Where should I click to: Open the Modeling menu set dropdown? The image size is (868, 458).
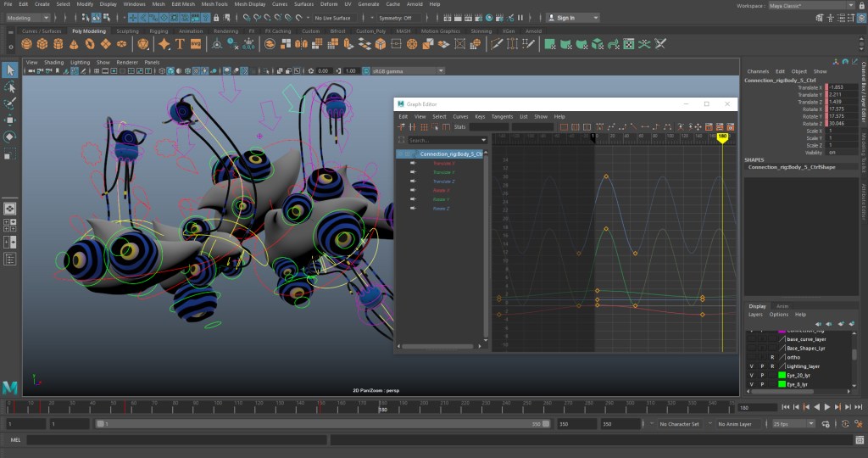29,18
